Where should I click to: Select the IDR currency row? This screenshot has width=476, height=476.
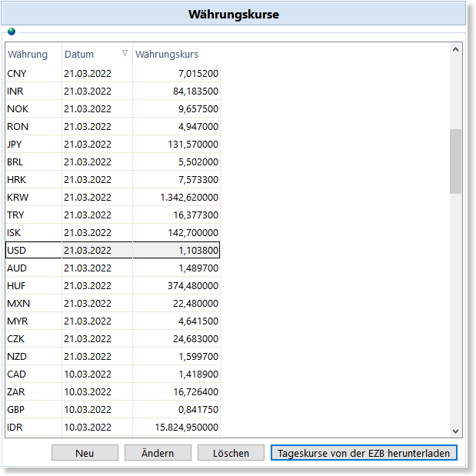pos(16,428)
